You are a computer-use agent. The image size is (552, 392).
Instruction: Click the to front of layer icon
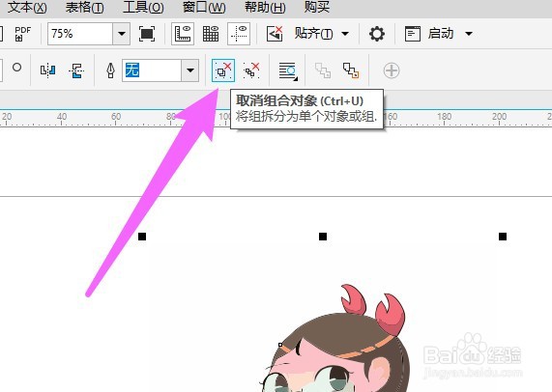pyautogui.click(x=323, y=70)
